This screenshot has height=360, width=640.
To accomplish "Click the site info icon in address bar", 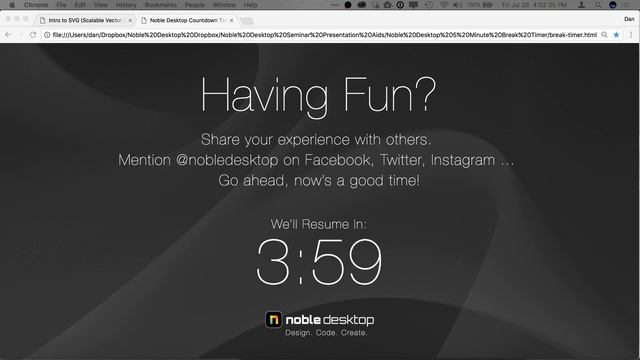I will point(47,35).
